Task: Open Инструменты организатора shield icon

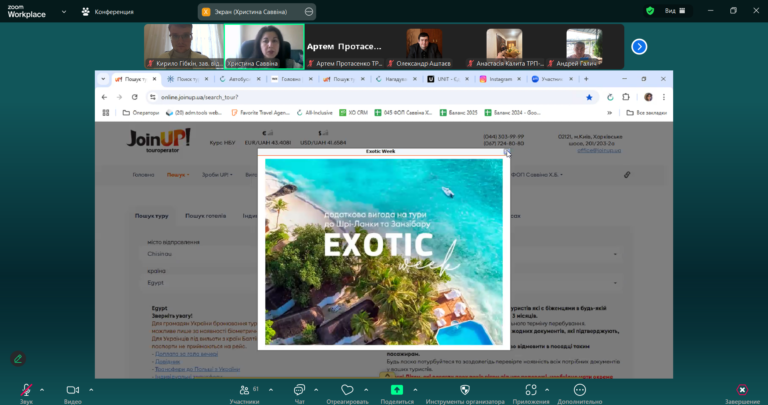Action: coord(465,390)
